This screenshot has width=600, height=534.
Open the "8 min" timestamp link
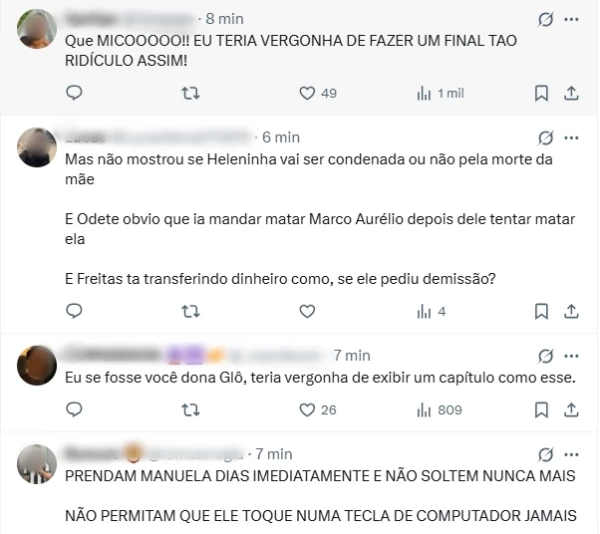point(225,19)
